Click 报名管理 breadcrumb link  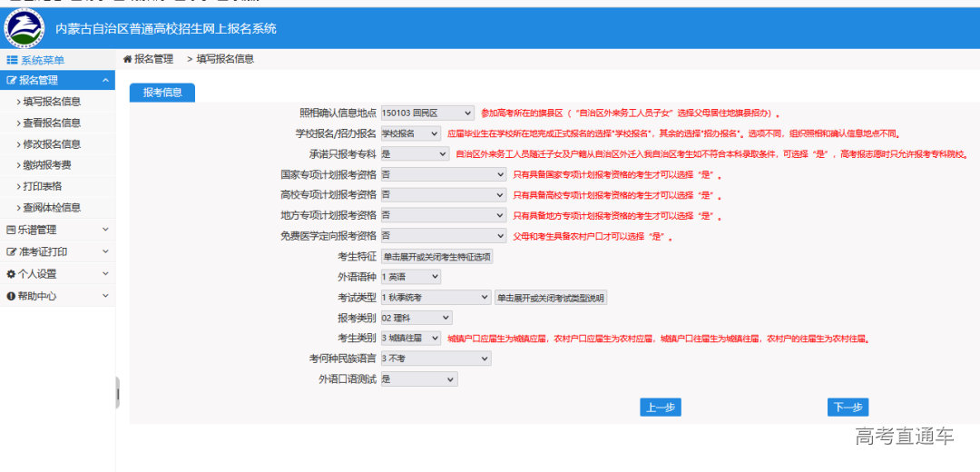(x=153, y=59)
